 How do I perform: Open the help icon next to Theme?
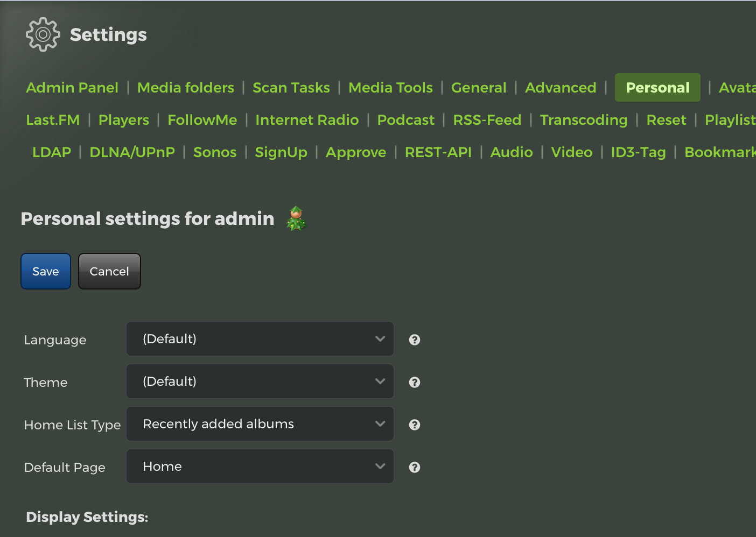pos(415,382)
